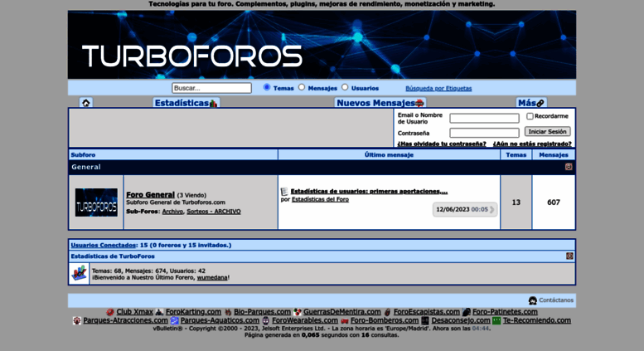This screenshot has width=644, height=351.
Task: Open Búsqueda por Etiquetas link
Action: point(438,88)
